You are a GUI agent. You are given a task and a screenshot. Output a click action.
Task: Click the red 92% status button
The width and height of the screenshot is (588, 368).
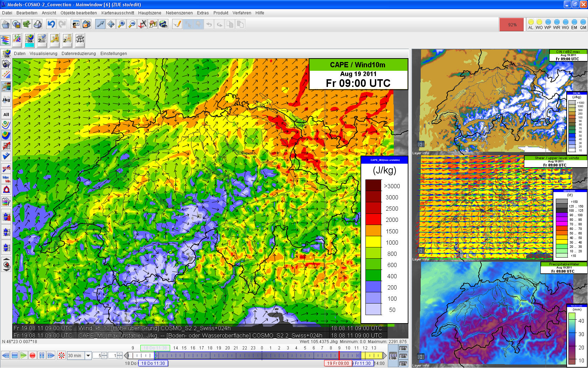512,25
